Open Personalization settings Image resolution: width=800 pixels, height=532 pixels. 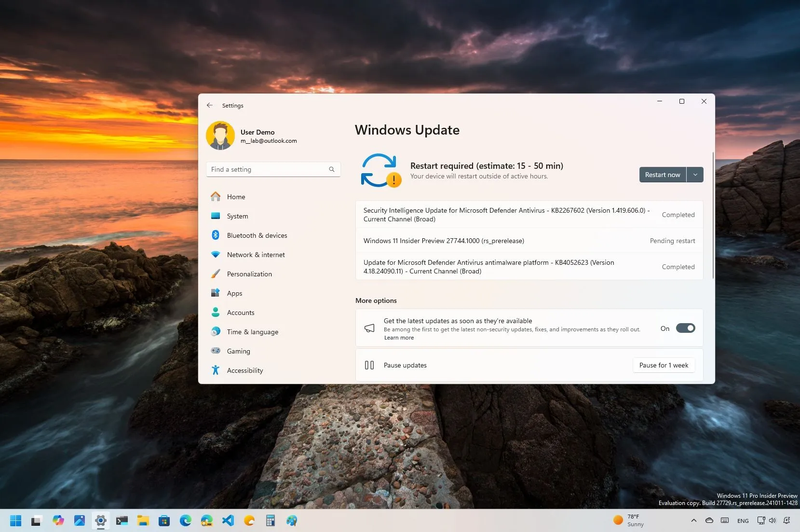coord(274,274)
